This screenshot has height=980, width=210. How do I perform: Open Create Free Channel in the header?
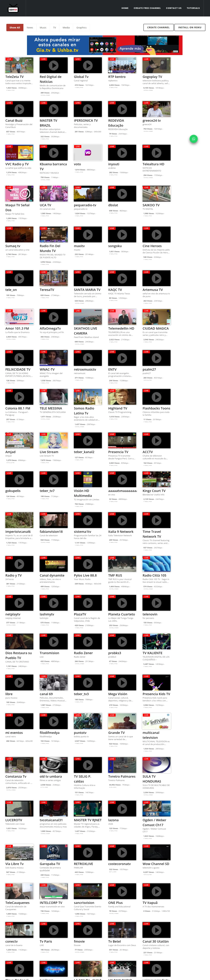pyautogui.click(x=147, y=8)
